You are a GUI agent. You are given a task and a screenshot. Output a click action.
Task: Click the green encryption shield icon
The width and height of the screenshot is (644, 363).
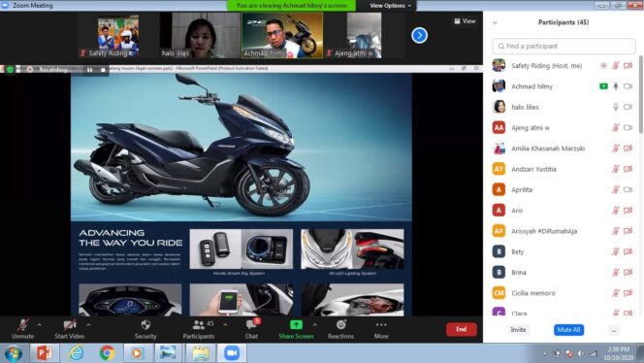click(11, 70)
